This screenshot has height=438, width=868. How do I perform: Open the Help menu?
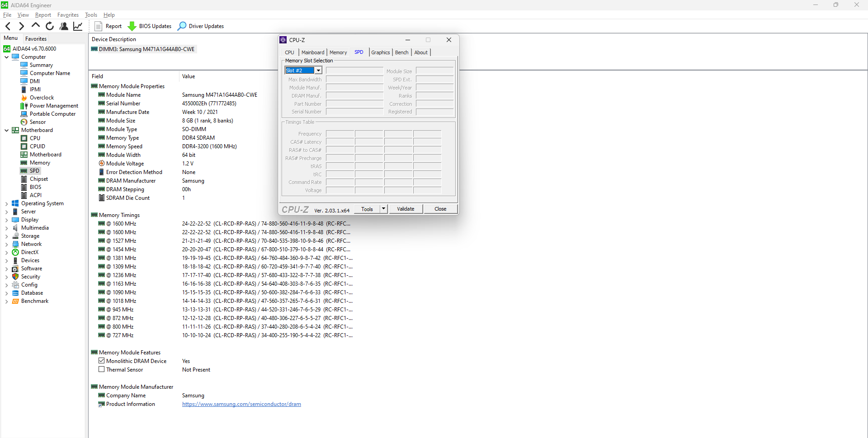109,15
